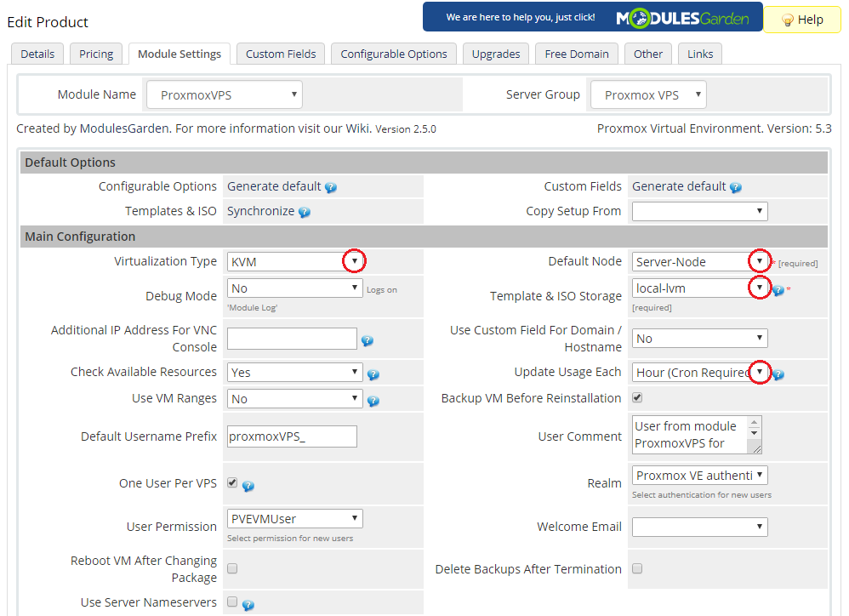The image size is (849, 616).
Task: Click help icon next to Custom Fields Generate default
Action: 735,187
